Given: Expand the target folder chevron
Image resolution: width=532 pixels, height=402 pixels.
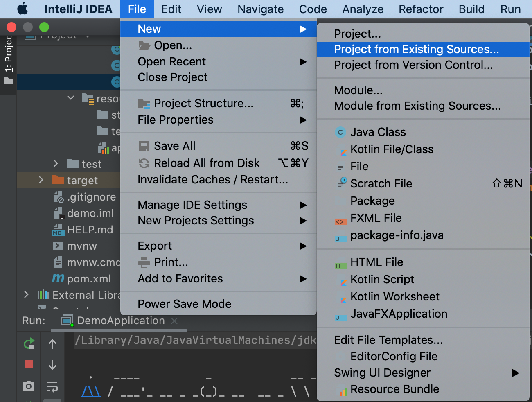Looking at the screenshot, I should [x=41, y=180].
